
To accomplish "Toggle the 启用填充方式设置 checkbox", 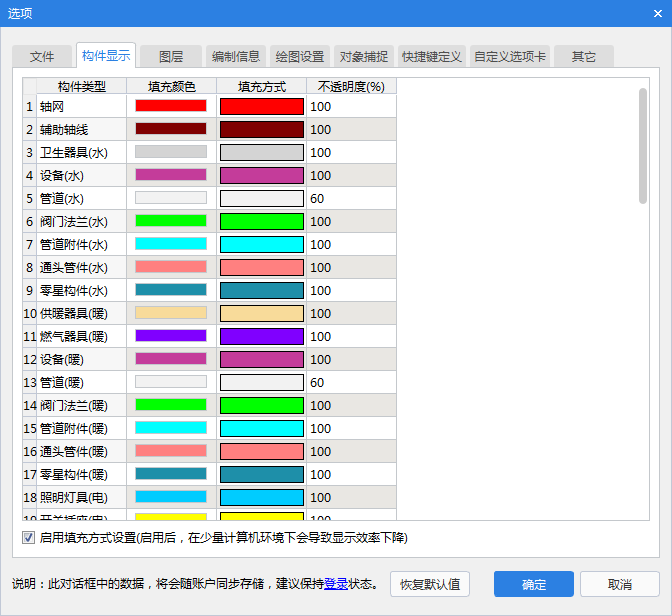I will coord(28,538).
